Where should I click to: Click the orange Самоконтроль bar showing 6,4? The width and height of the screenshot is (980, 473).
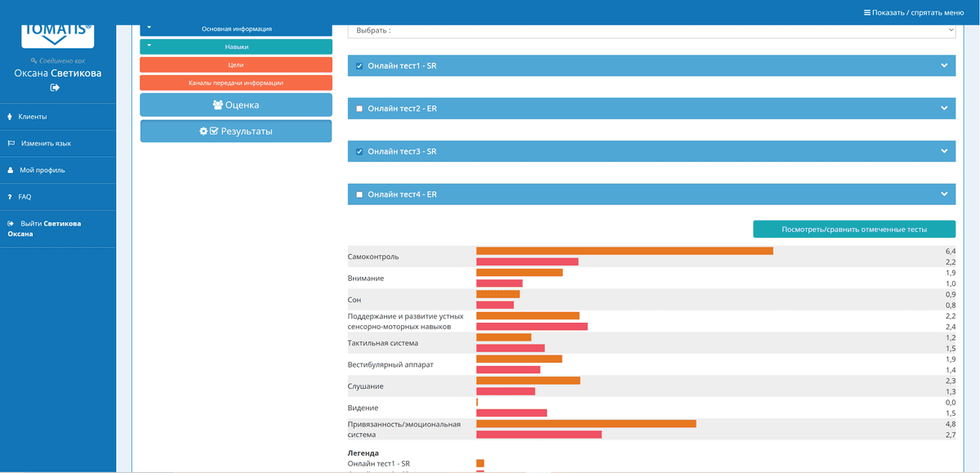[x=624, y=251]
